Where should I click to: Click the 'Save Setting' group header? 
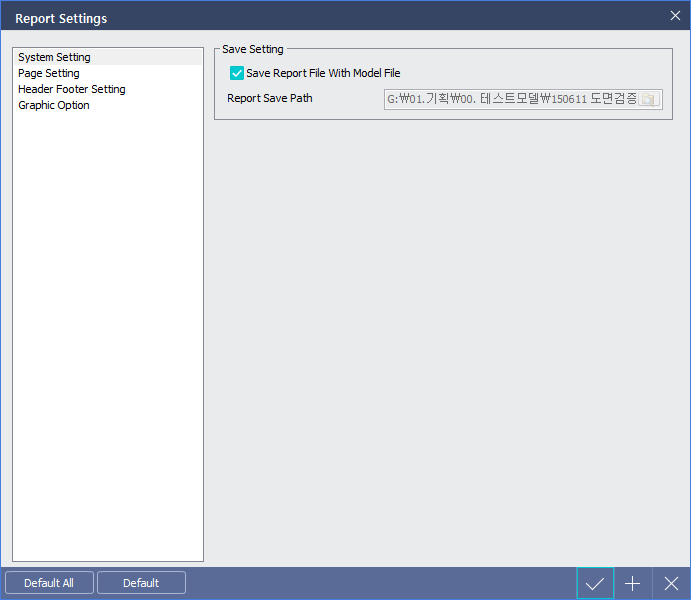point(253,49)
